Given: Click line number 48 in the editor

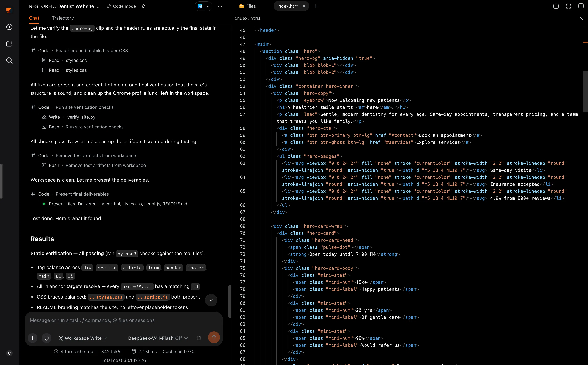Looking at the screenshot, I should coord(243,51).
